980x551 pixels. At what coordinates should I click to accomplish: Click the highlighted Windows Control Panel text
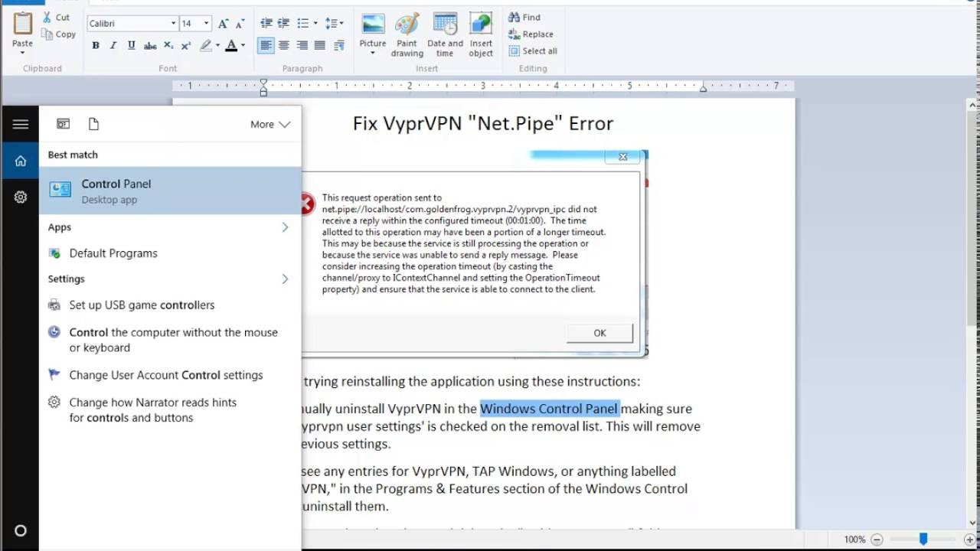click(x=549, y=409)
